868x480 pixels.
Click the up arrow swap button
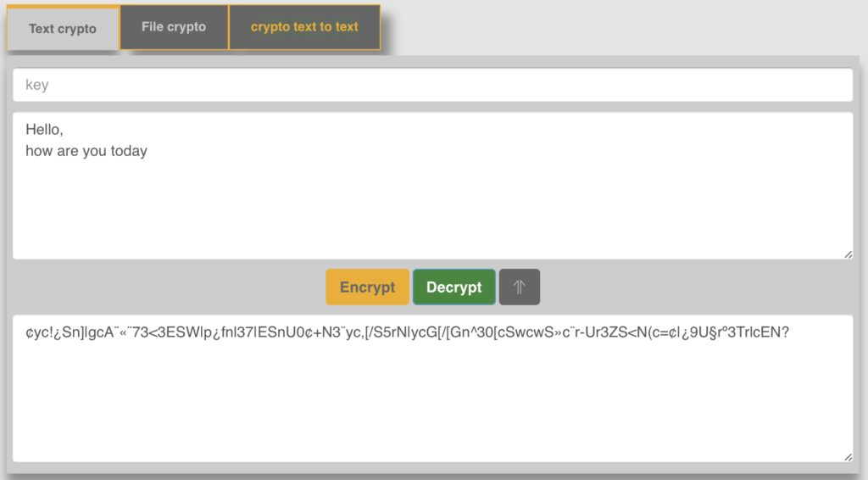point(519,287)
